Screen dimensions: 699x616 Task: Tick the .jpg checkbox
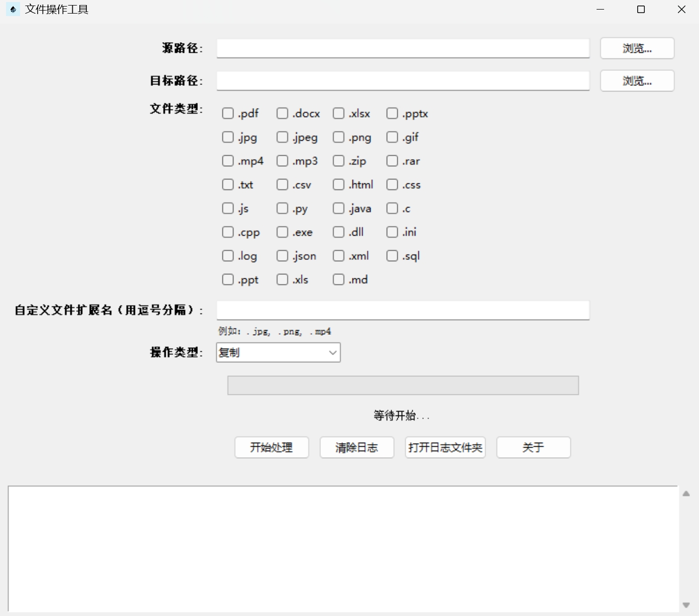point(228,137)
